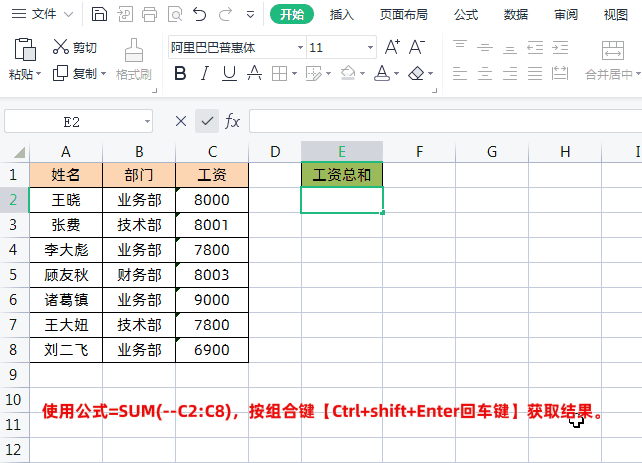Click the font color A swatch
Screen dimensions: 642x463
382,73
